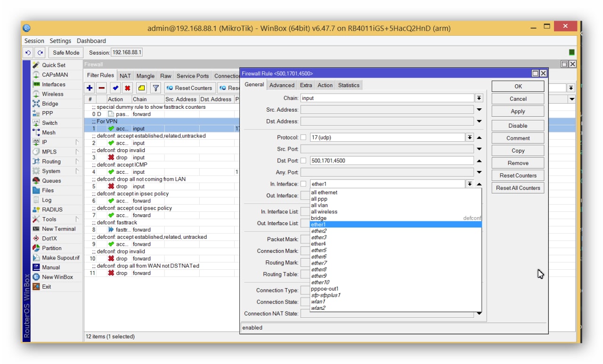Click OK button in Firewall Rule

[518, 86]
